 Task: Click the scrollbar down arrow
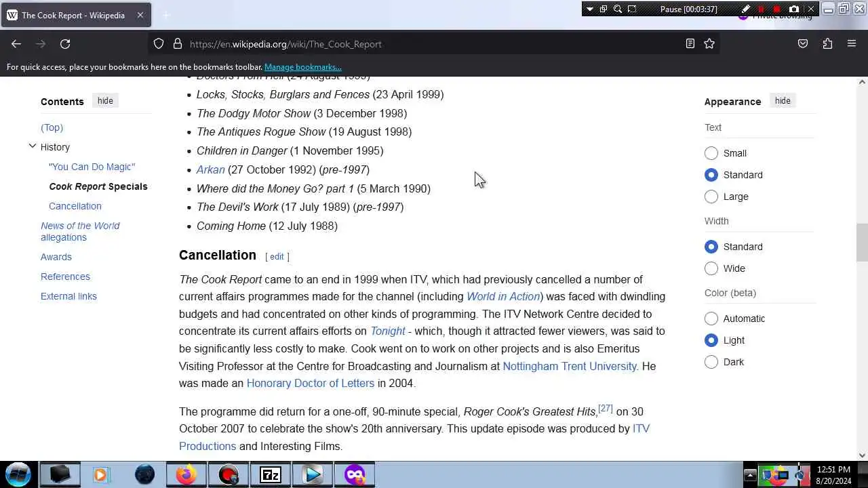[862, 455]
